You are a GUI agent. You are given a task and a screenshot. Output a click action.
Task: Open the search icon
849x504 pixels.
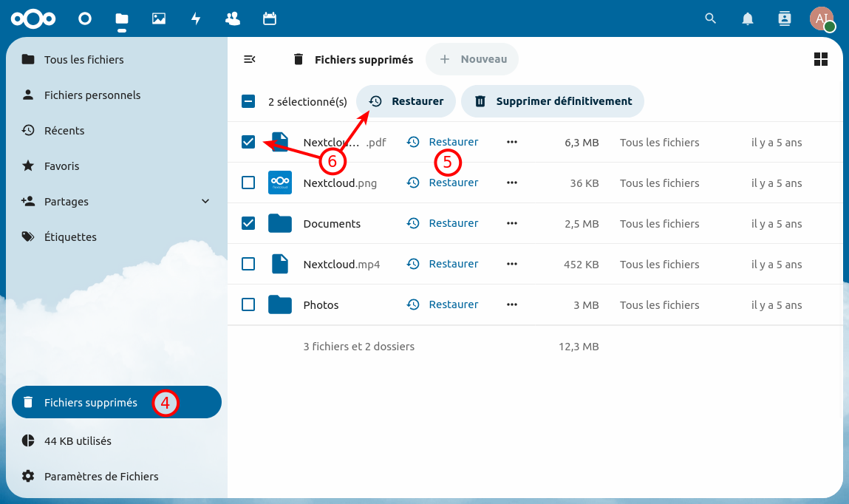(x=710, y=18)
